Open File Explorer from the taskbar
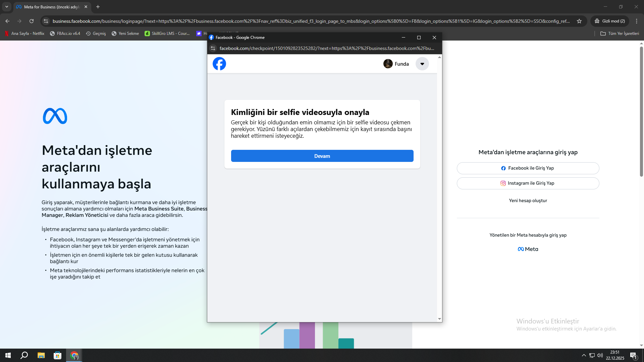This screenshot has width=644, height=362. pos(41,355)
